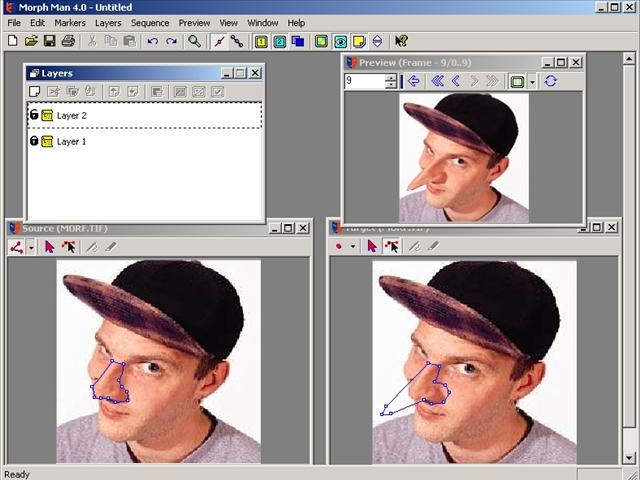The height and width of the screenshot is (480, 640).
Task: Select the magnifying glass zoom tool
Action: (194, 41)
